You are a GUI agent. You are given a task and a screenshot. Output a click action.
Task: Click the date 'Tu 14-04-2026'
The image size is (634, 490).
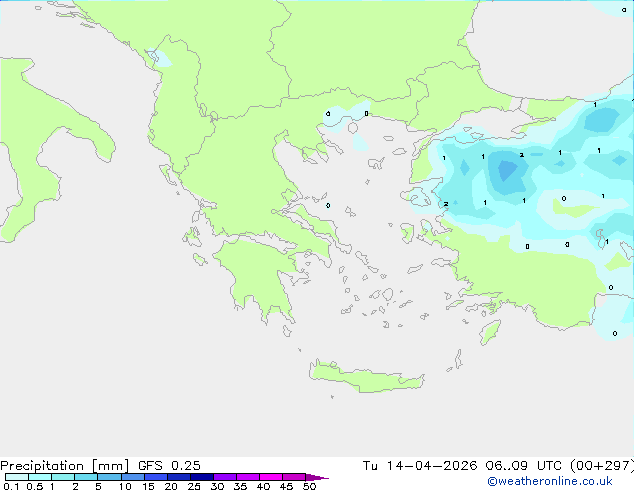(420, 466)
